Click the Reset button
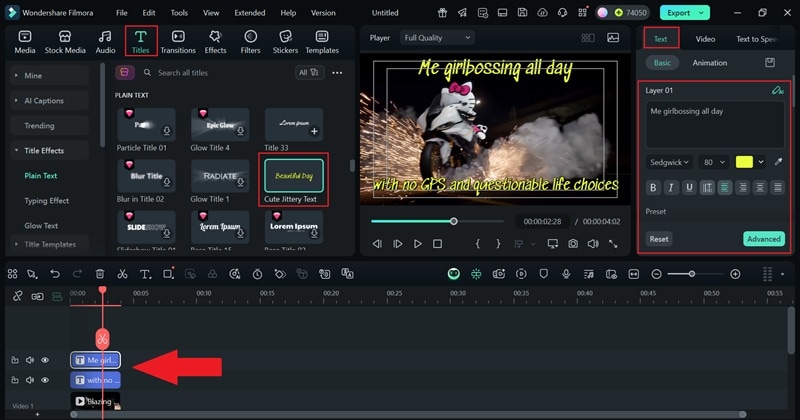The height and width of the screenshot is (420, 800). tap(659, 239)
